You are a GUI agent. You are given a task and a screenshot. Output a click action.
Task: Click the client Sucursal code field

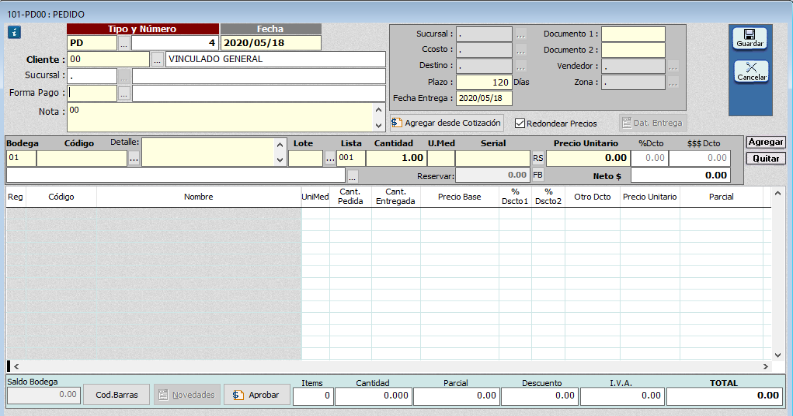pyautogui.click(x=92, y=76)
